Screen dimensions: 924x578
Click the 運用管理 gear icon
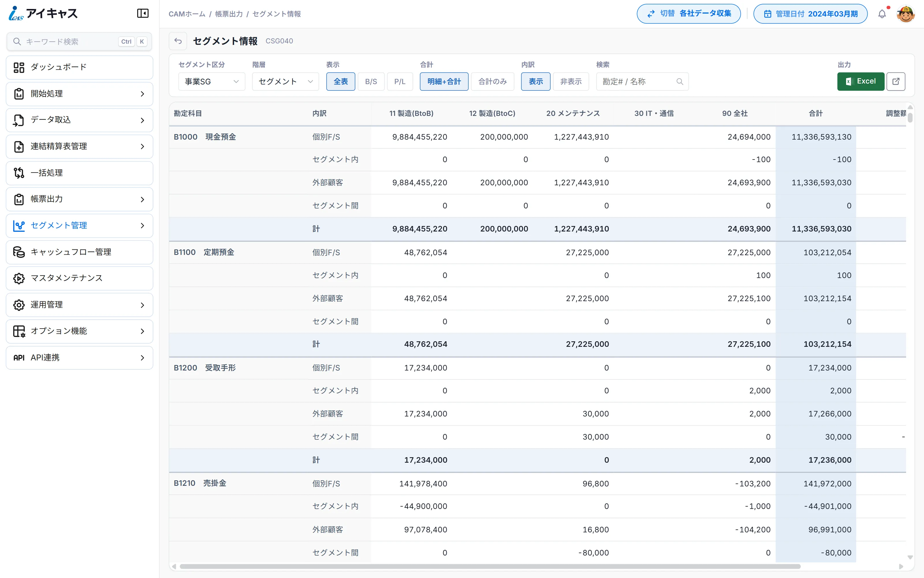(x=19, y=305)
